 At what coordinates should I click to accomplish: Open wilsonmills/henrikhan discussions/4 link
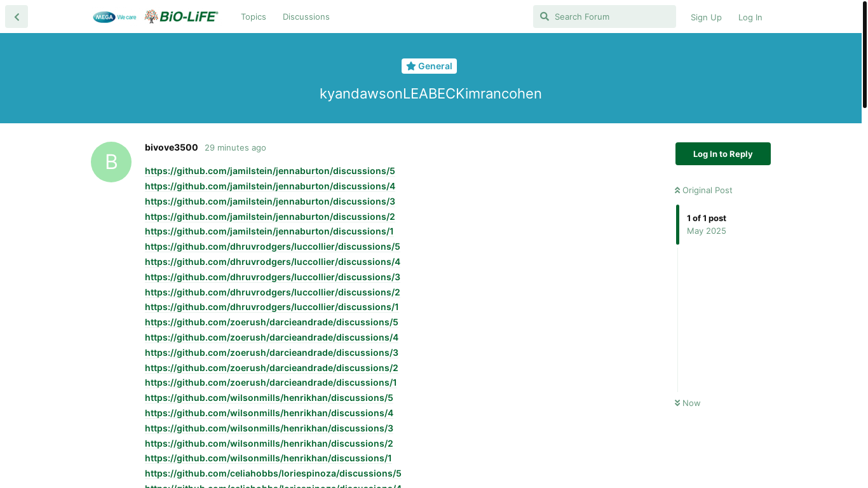click(269, 413)
